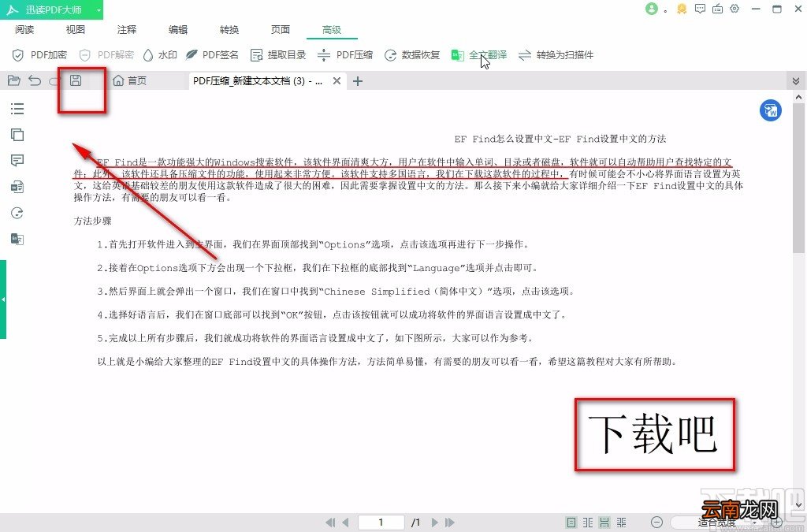Toggle continuous scrolling view mode
This screenshot has height=532, width=807.
pos(604,523)
